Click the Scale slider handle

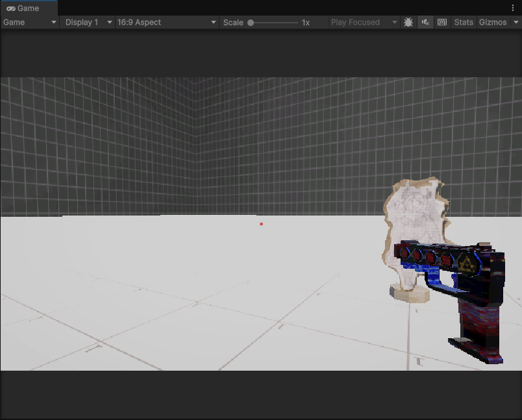coord(251,23)
